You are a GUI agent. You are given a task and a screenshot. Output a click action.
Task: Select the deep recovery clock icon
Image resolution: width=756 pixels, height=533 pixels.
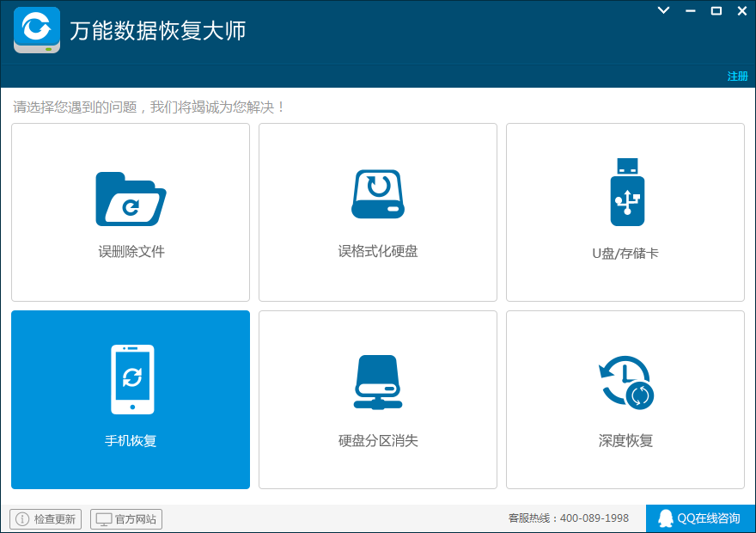coord(625,383)
